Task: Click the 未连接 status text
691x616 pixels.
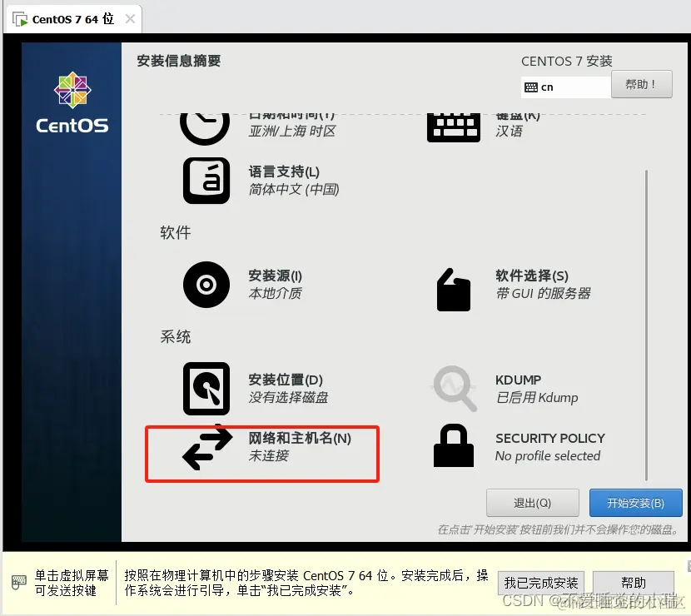Action: [x=268, y=455]
